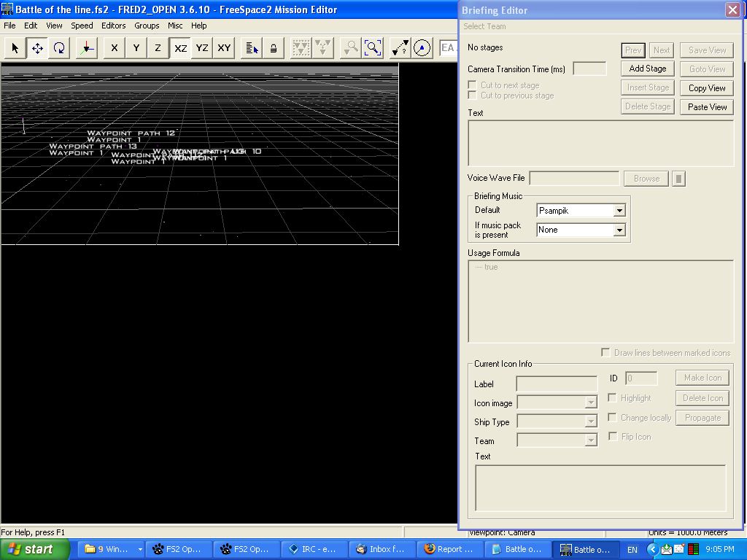
Task: Click the Add Stage button
Action: 647,69
